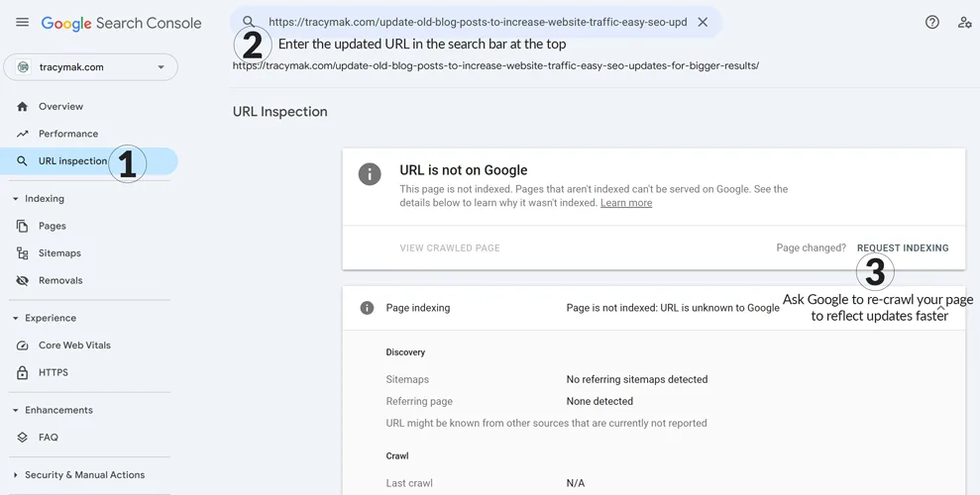Click the Removals crossed-eye icon
Screen dimensions: 980x495
click(23, 280)
